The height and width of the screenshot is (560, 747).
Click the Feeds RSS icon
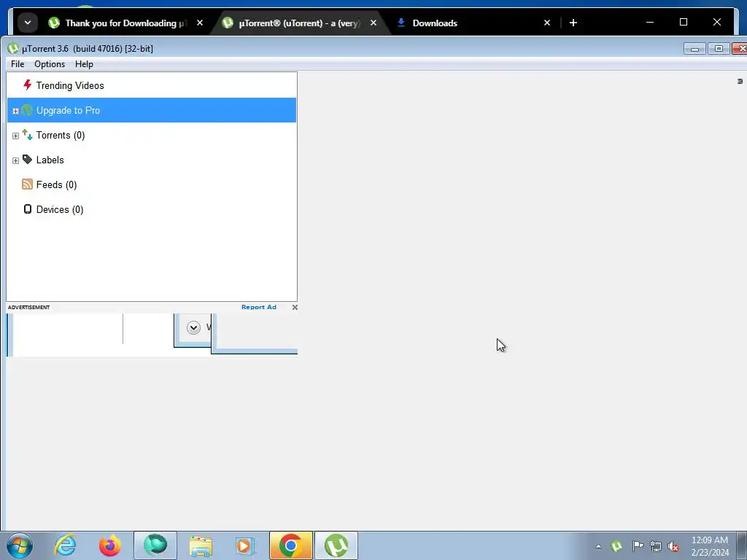point(27,184)
